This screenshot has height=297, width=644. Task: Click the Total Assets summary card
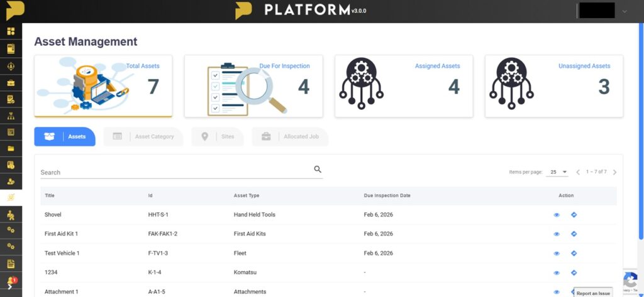pyautogui.click(x=103, y=85)
